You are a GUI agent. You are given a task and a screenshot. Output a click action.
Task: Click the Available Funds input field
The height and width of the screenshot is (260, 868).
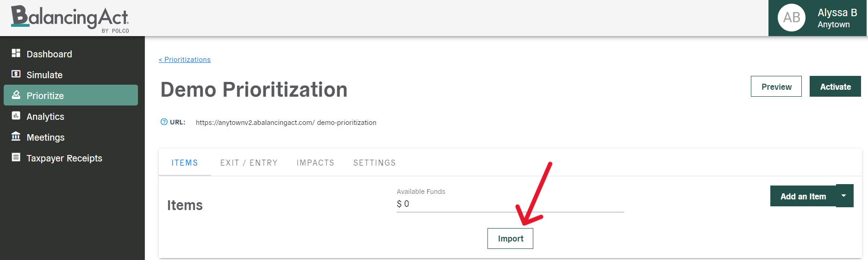click(510, 204)
